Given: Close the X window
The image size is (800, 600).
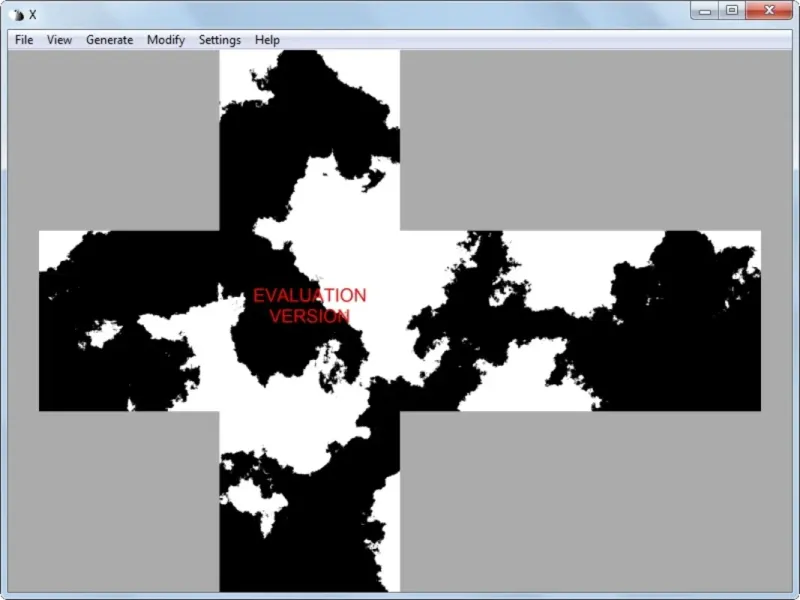Looking at the screenshot, I should click(x=769, y=10).
